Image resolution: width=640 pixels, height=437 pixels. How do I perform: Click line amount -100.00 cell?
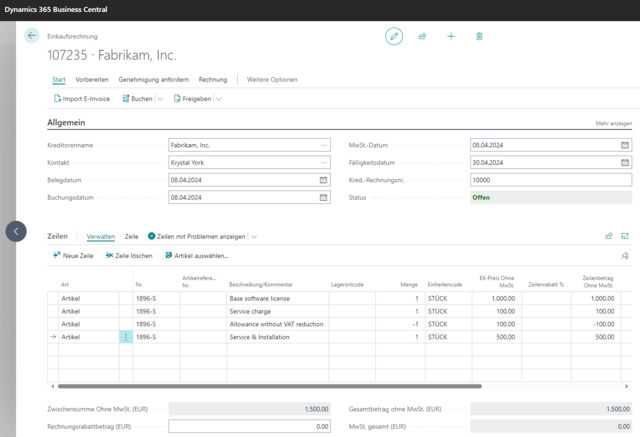coord(596,324)
